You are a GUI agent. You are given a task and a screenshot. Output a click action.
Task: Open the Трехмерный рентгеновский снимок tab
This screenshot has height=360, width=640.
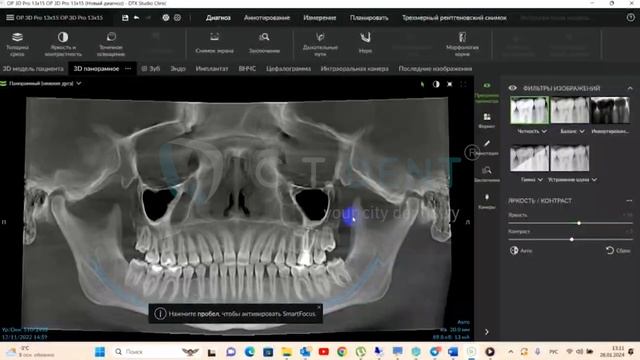454,18
